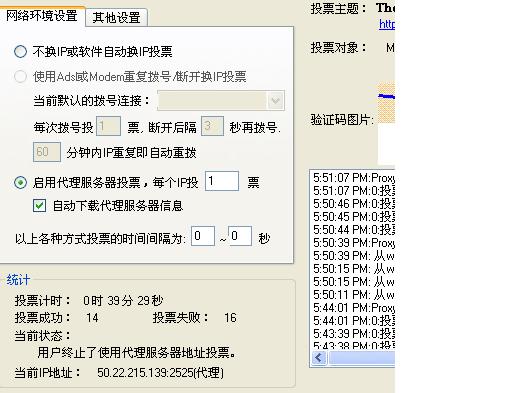Click the log scroll left arrow
Viewport: 512px width, 393px height.
pyautogui.click(x=319, y=358)
